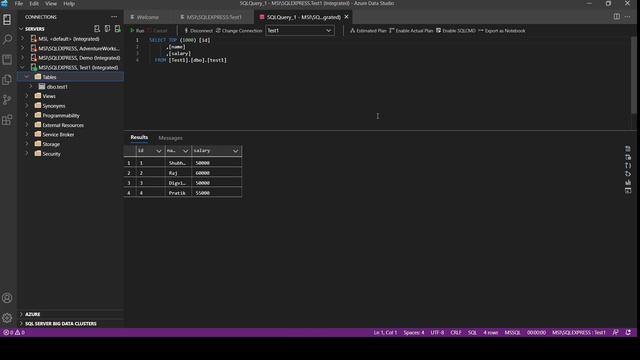The image size is (640, 360).
Task: Select the Service Broker folder
Action: click(x=58, y=135)
